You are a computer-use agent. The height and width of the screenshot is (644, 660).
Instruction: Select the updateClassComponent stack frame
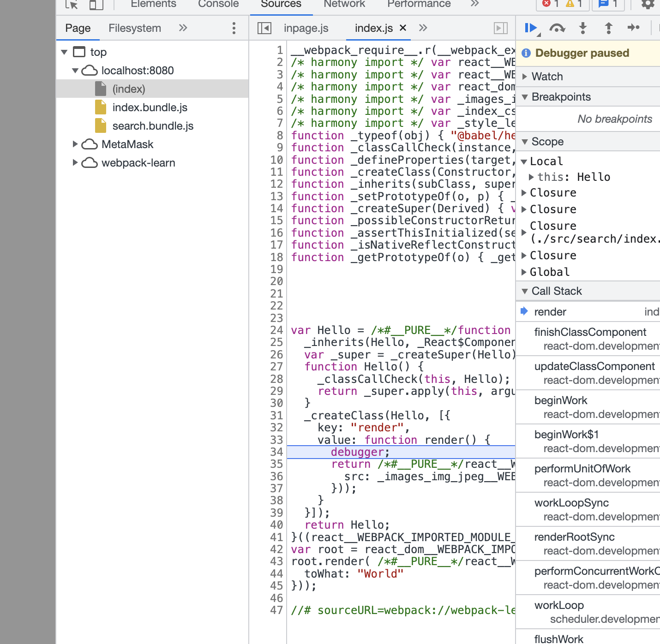[x=588, y=373]
